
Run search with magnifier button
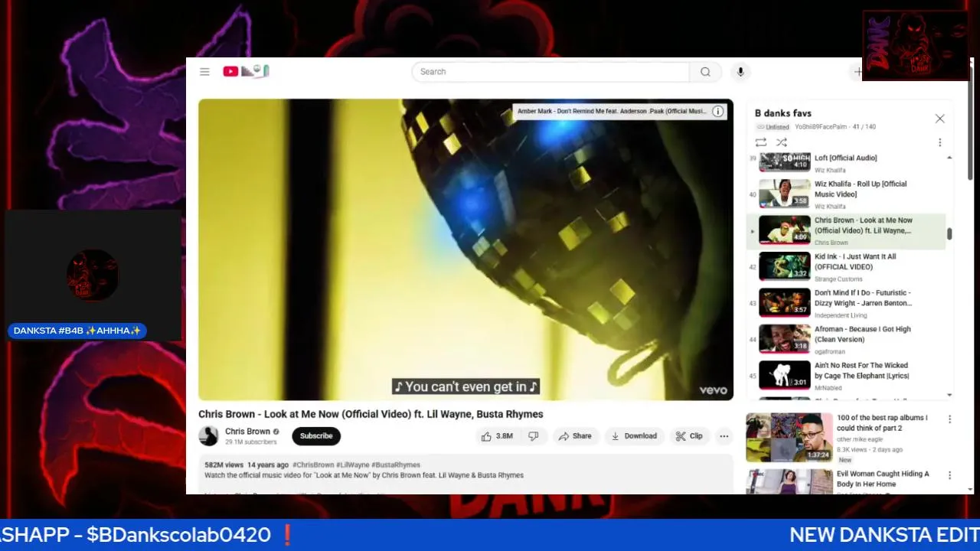point(705,72)
